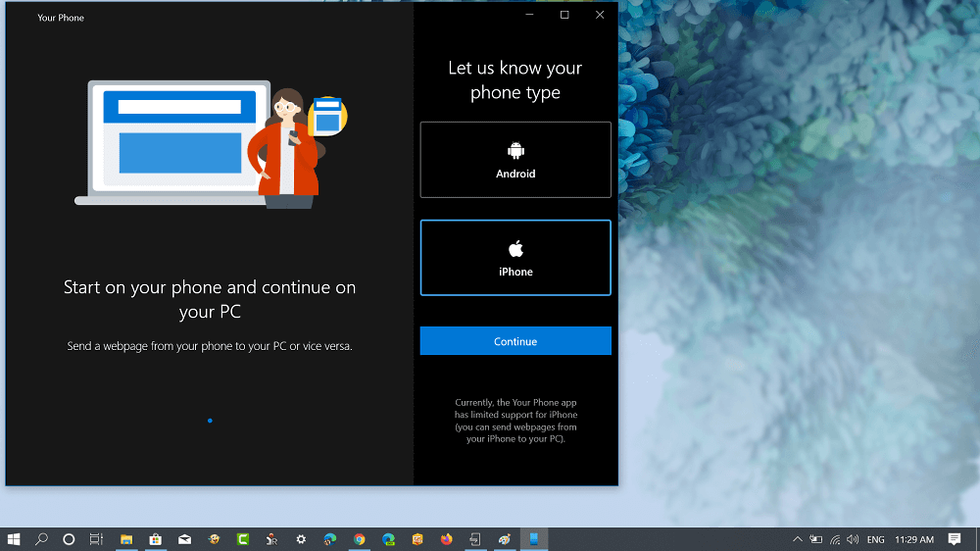Click the blue Continue button
Viewport: 980px width, 551px height.
[515, 341]
